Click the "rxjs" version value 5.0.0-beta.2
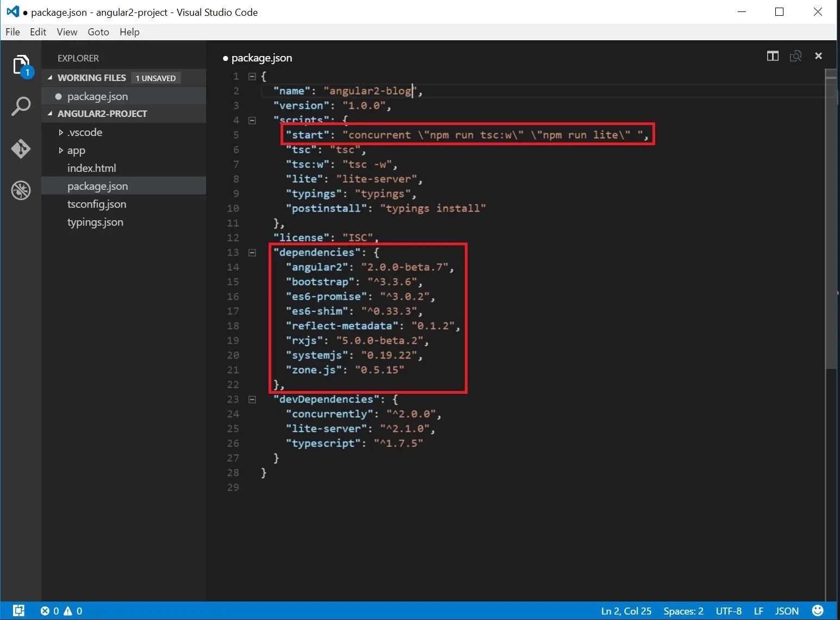Screen dimensions: 840x620 click(x=379, y=340)
